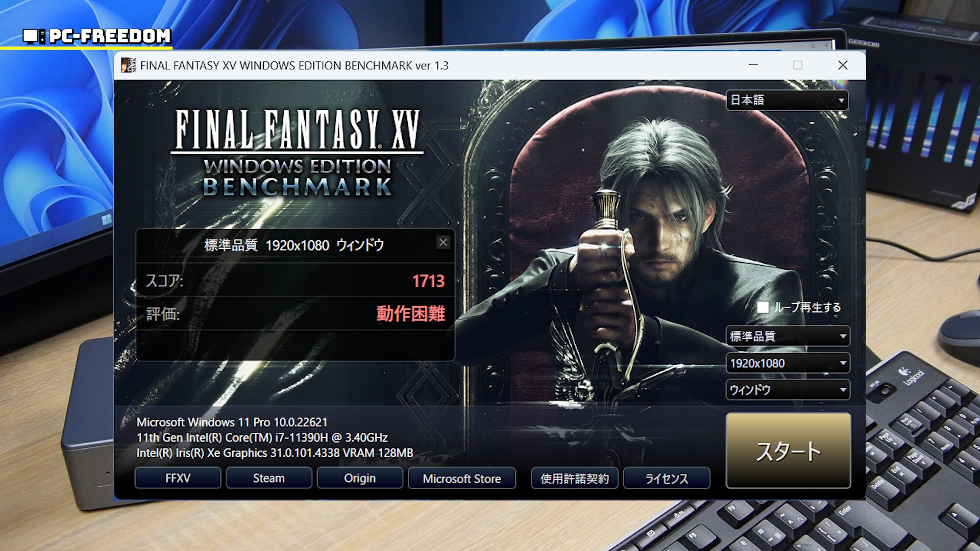This screenshot has height=551, width=980.
Task: Open the 1920x1080 resolution dropdown
Action: [x=787, y=363]
